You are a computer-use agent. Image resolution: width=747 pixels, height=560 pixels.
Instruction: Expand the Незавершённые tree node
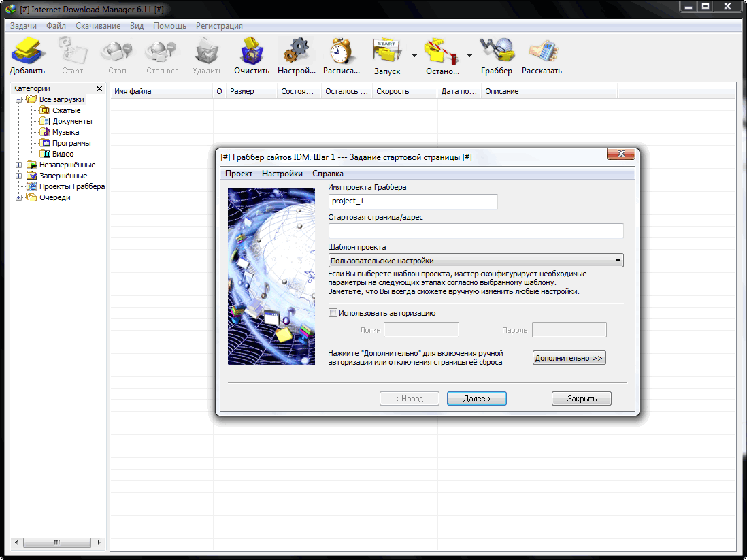coord(18,165)
